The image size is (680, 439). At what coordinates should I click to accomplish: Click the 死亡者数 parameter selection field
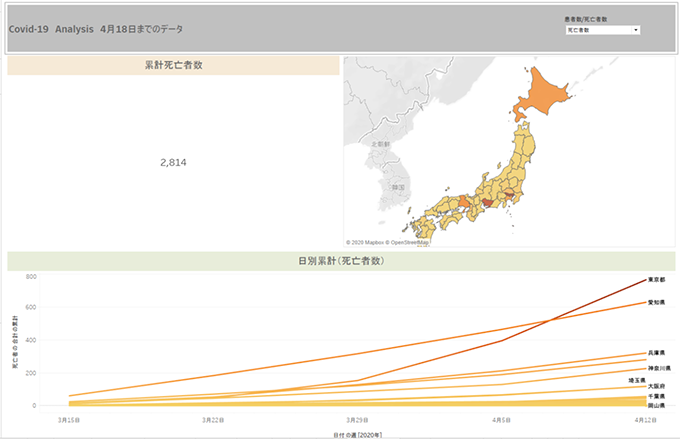(598, 30)
